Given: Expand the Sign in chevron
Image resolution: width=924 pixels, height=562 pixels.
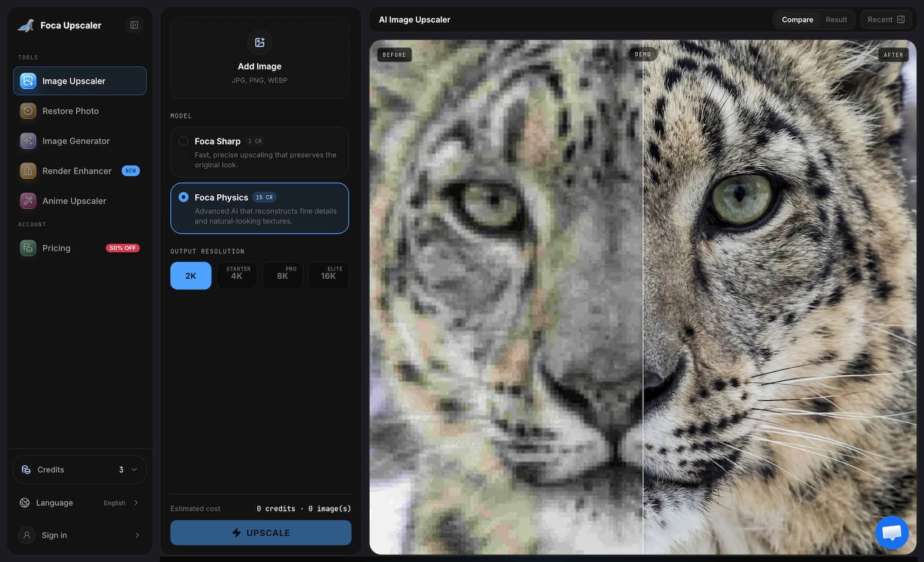Looking at the screenshot, I should (x=137, y=535).
